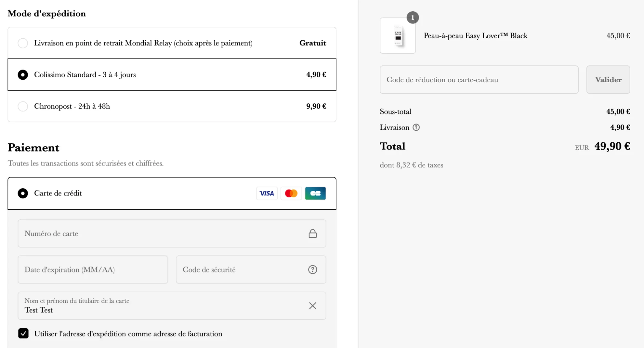Click the expiration date field
Viewport: 644px width, 348px height.
pyautogui.click(x=92, y=270)
